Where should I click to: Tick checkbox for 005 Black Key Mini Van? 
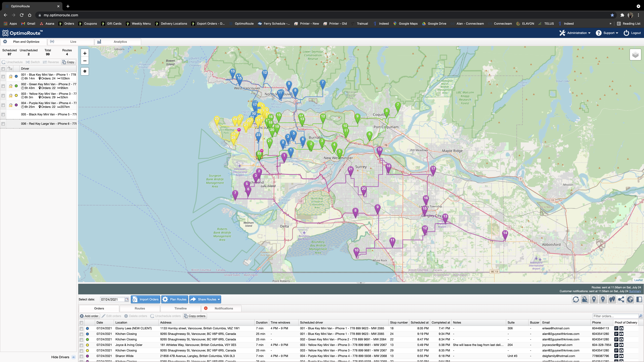(3, 114)
